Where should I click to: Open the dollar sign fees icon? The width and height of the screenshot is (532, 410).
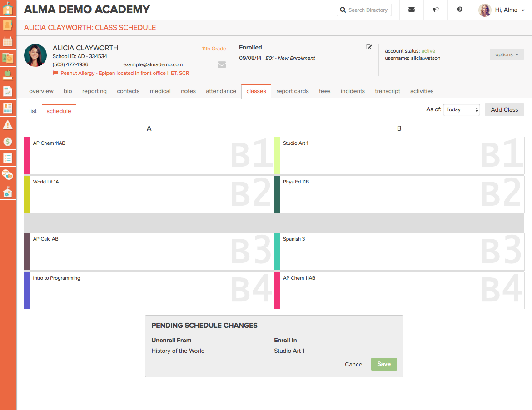point(8,142)
